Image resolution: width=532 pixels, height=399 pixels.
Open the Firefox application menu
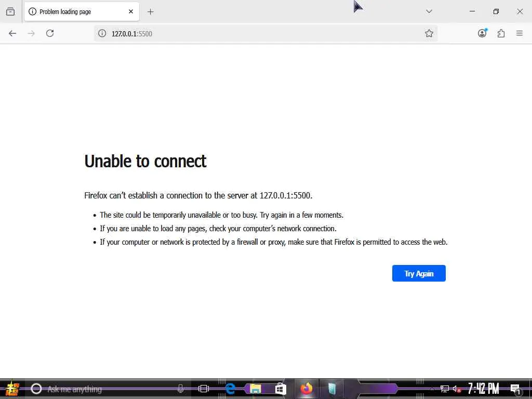pyautogui.click(x=520, y=33)
